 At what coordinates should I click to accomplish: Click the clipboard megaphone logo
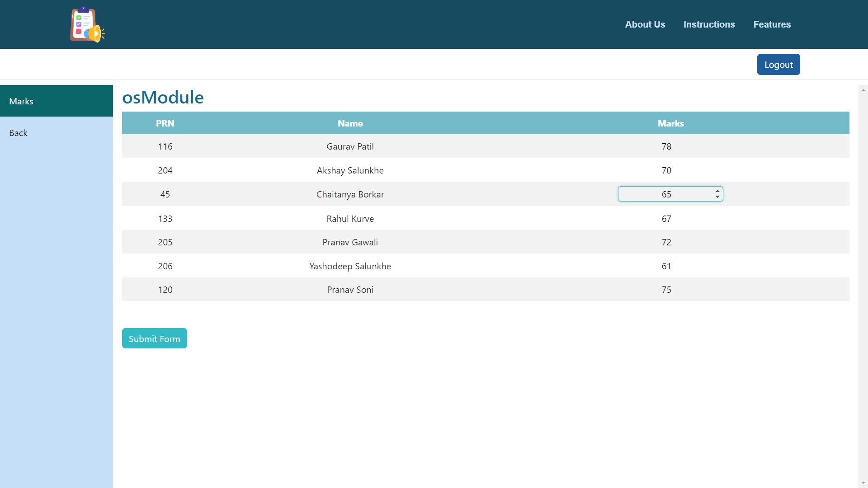[x=88, y=24]
